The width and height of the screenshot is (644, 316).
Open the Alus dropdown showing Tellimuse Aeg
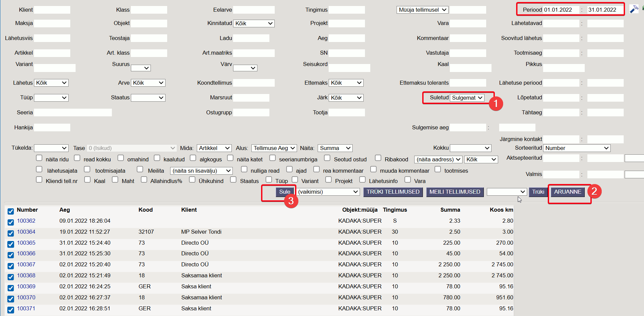pos(274,148)
